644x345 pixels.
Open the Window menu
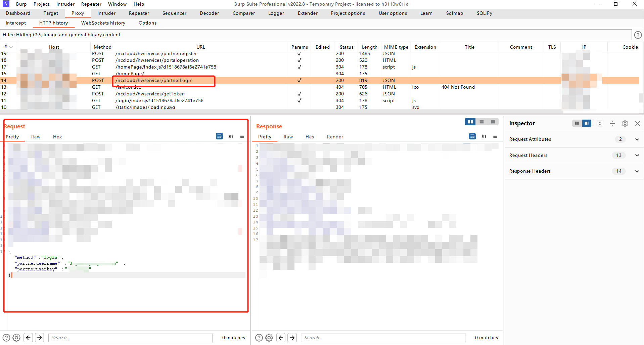pos(117,4)
